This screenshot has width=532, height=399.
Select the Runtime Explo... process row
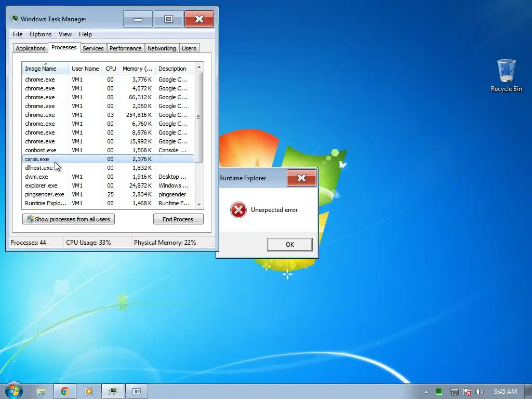(108, 203)
